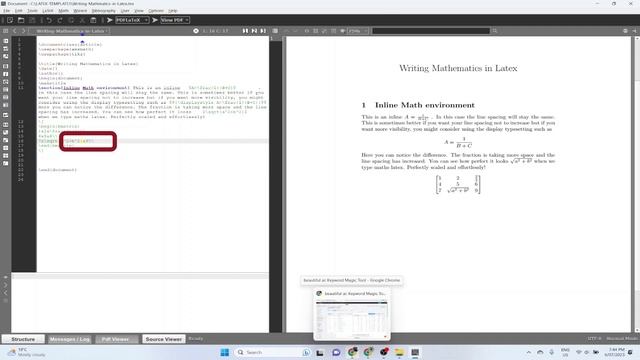Click the New document toolbar icon

click(10, 20)
